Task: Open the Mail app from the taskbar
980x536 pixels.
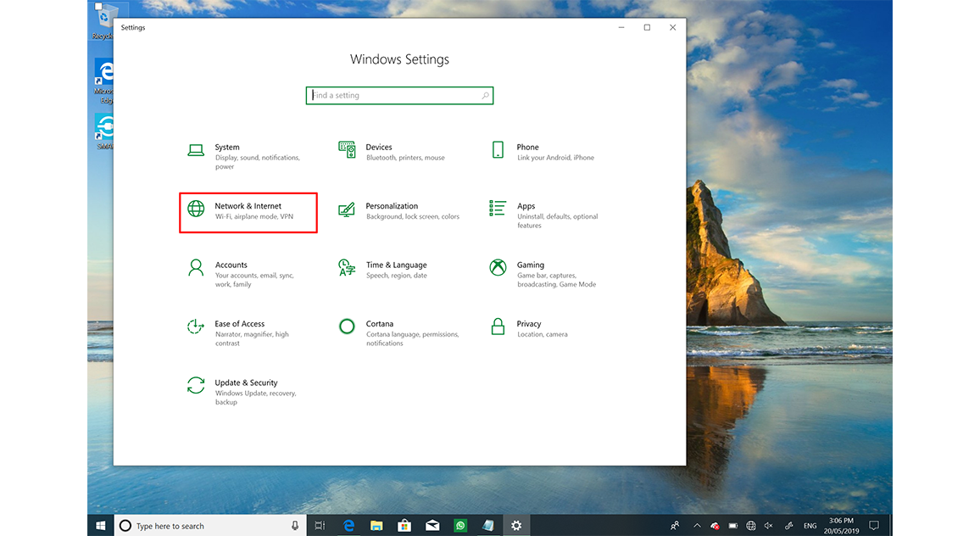Action: [432, 525]
